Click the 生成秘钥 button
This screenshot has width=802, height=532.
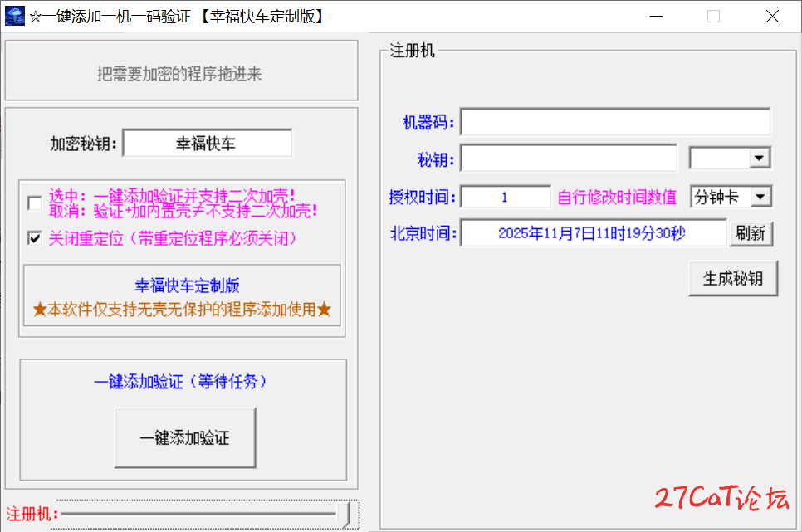point(732,279)
